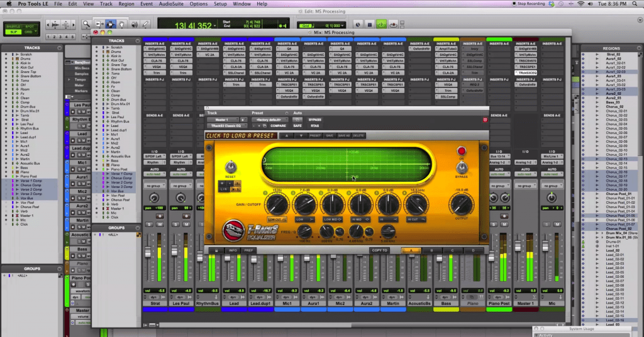Click Stop Recording in menu bar
This screenshot has height=337, width=644.
(528, 4)
